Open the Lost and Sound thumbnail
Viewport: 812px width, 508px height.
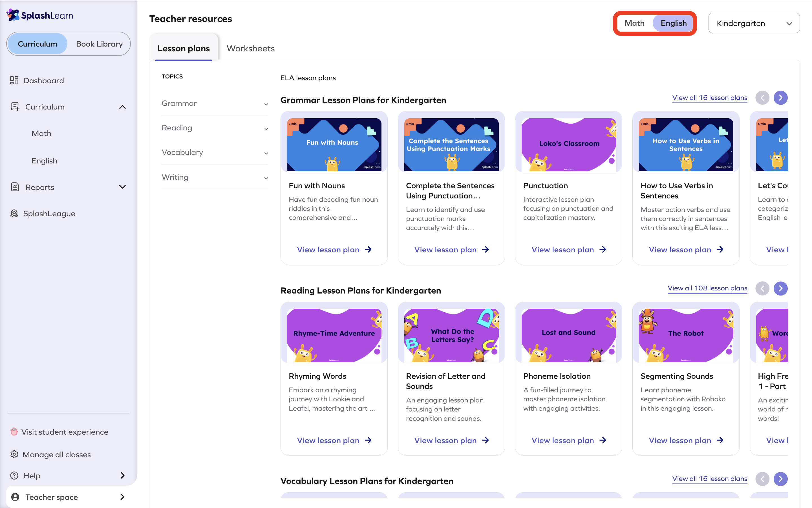click(x=568, y=335)
